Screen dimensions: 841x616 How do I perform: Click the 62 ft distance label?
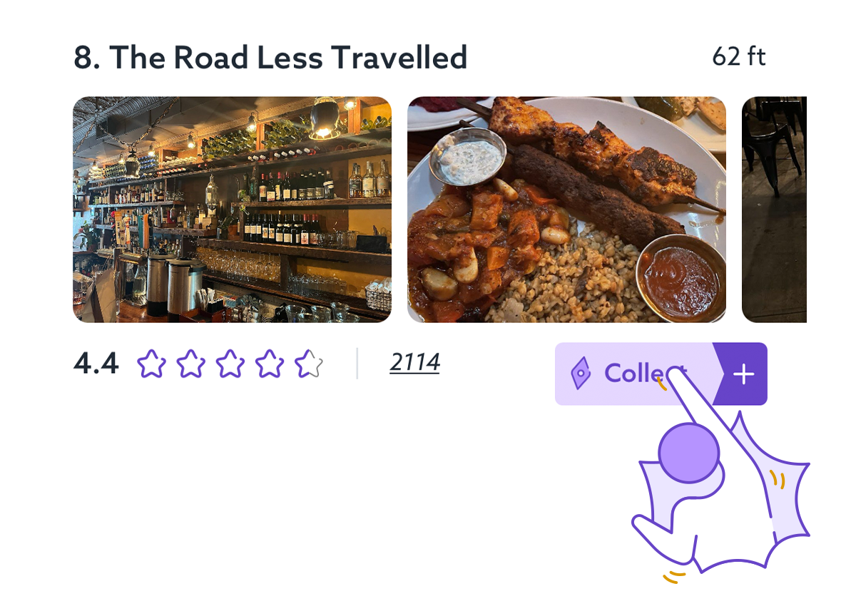point(738,56)
